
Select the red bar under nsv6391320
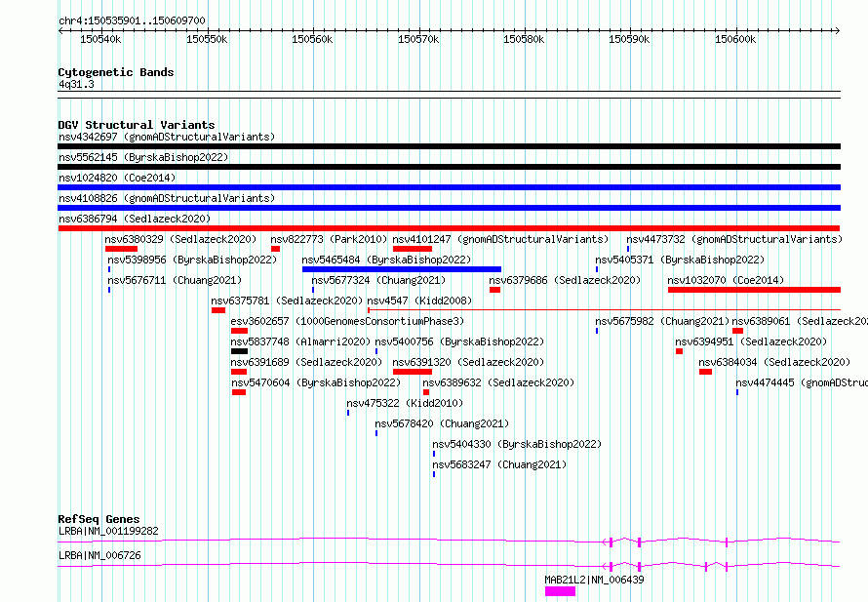click(x=413, y=372)
